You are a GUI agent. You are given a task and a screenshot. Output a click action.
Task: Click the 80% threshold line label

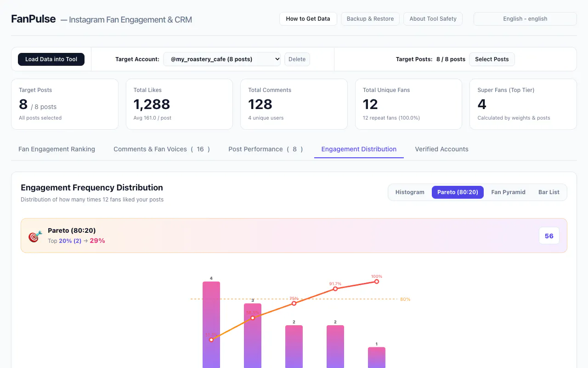(405, 299)
